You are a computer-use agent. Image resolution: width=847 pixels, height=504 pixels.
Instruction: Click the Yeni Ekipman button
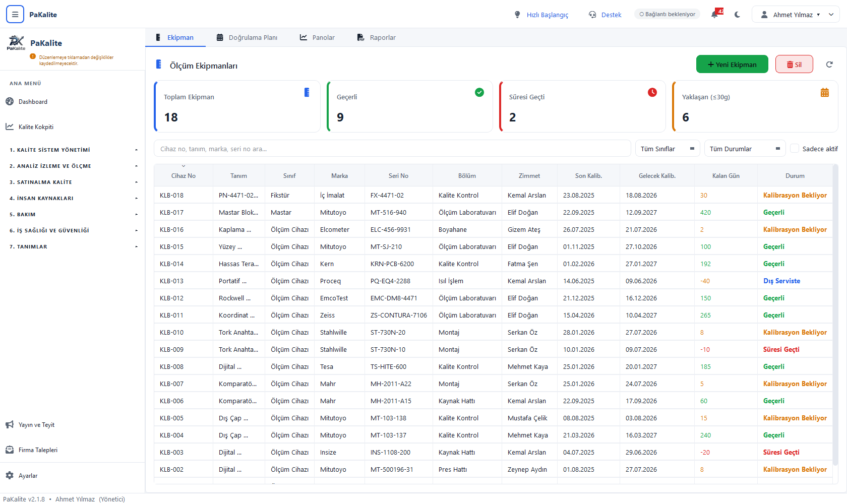(x=732, y=64)
